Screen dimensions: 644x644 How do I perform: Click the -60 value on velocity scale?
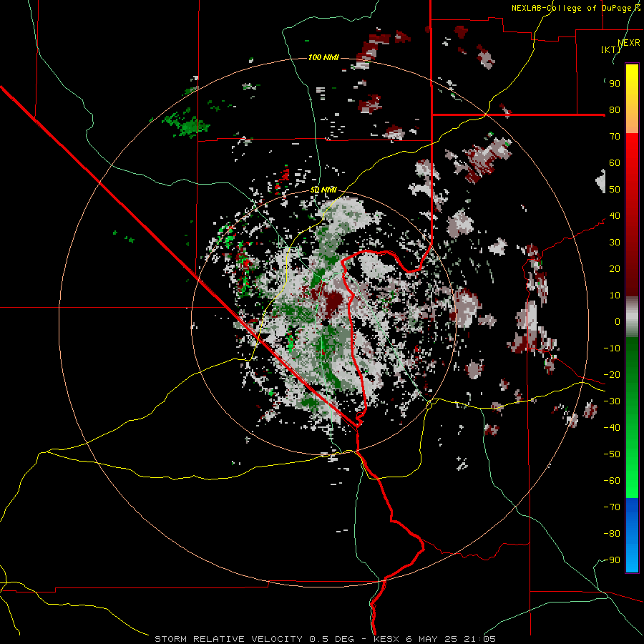coord(612,481)
